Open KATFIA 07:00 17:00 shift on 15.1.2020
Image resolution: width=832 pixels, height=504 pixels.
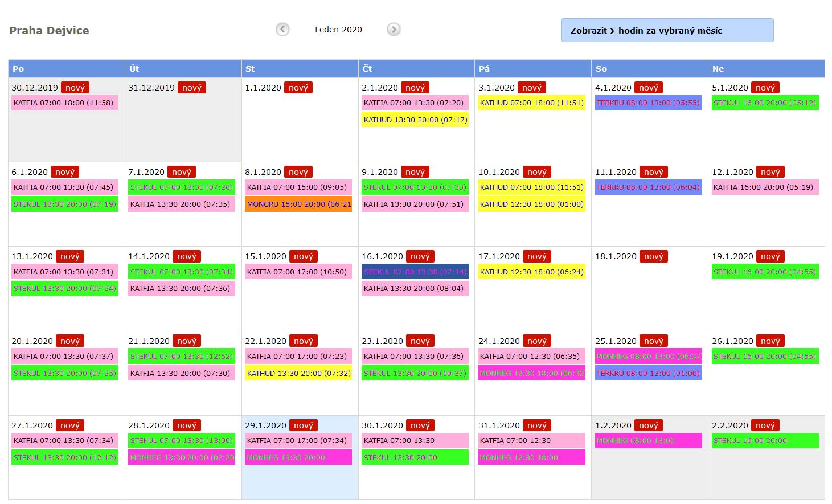point(297,272)
